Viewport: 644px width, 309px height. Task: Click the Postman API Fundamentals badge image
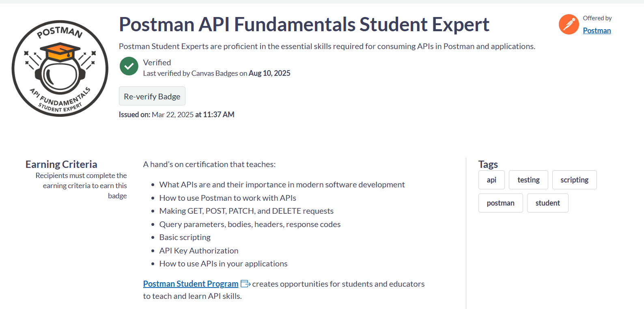60,69
